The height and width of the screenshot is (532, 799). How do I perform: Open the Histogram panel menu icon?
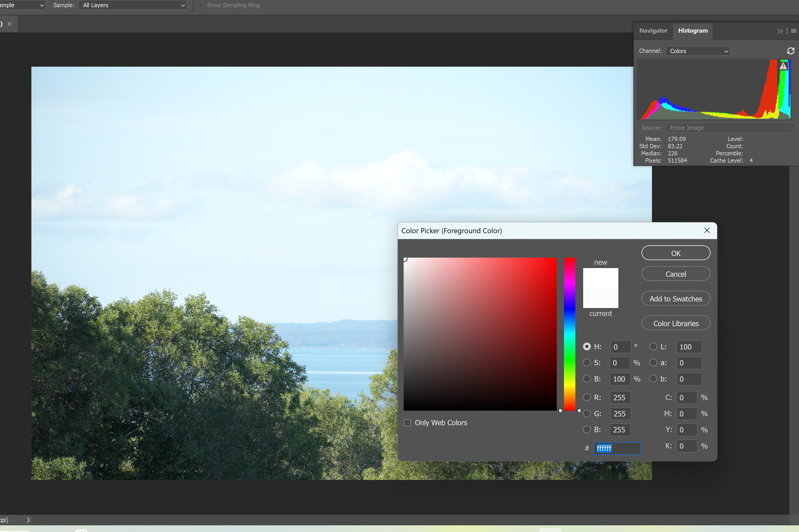pos(794,31)
